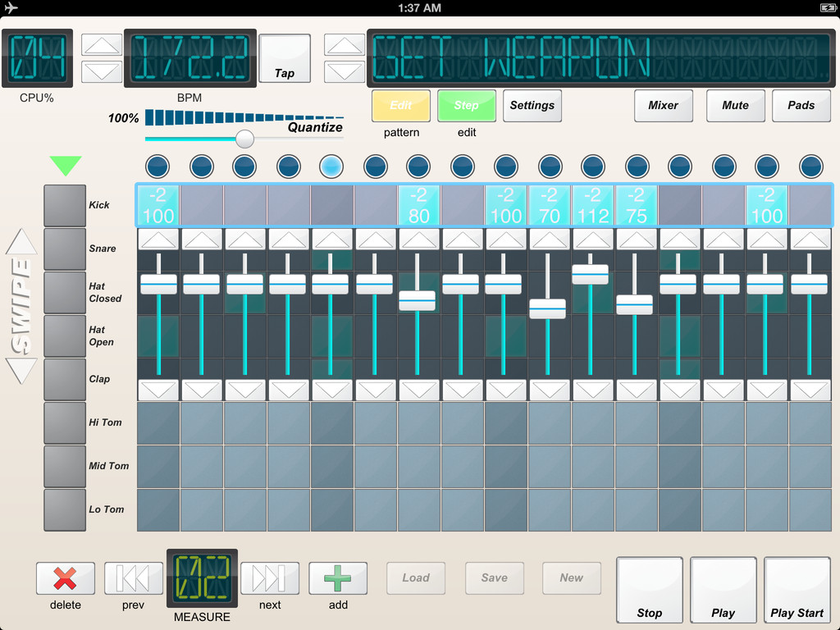Raise velocity above the step-80 fader
The height and width of the screenshot is (630, 840).
tap(419, 240)
